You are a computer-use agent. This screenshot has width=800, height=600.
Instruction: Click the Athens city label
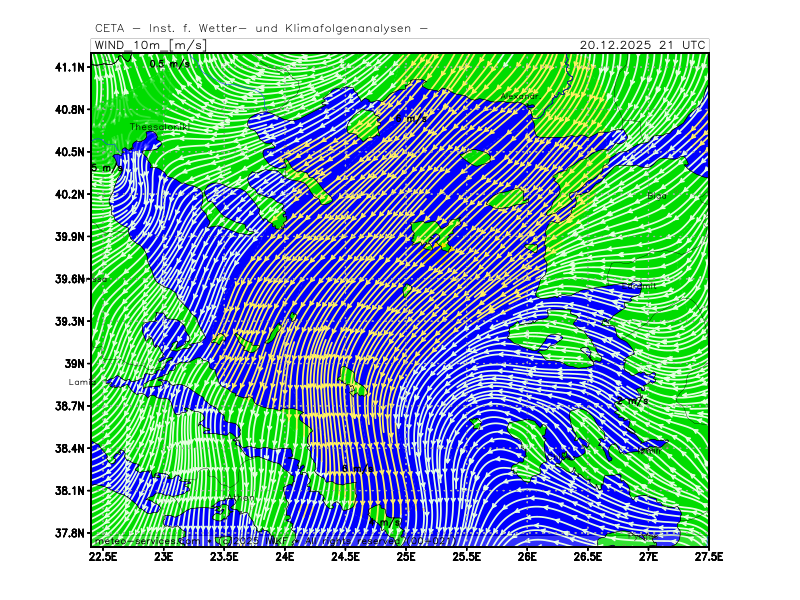tap(240, 497)
